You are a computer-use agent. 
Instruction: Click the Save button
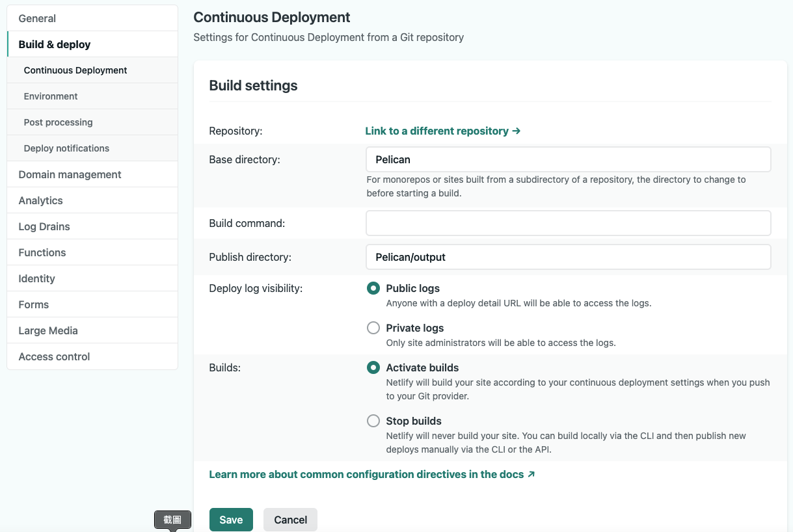pos(231,520)
